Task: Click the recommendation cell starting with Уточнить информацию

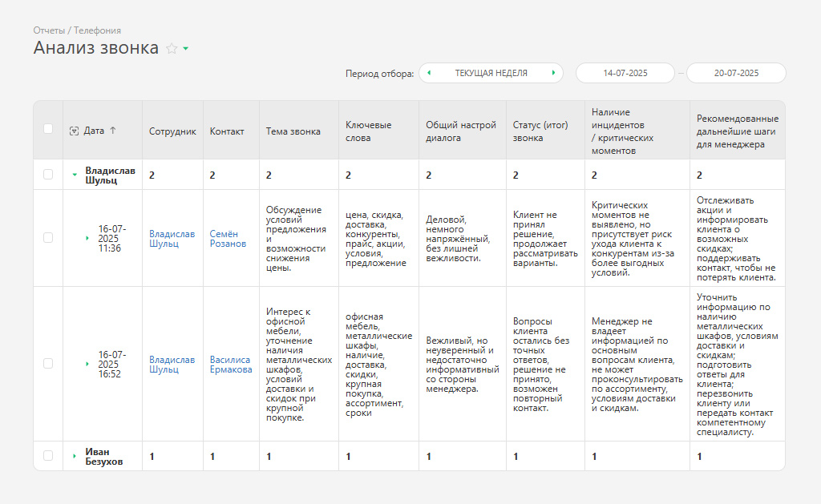Action: 738,365
